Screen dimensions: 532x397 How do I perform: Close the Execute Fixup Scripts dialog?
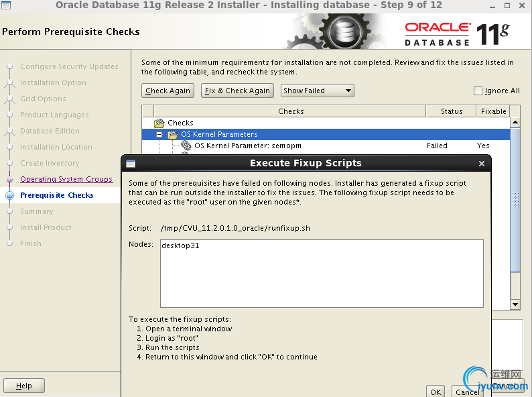(x=482, y=164)
